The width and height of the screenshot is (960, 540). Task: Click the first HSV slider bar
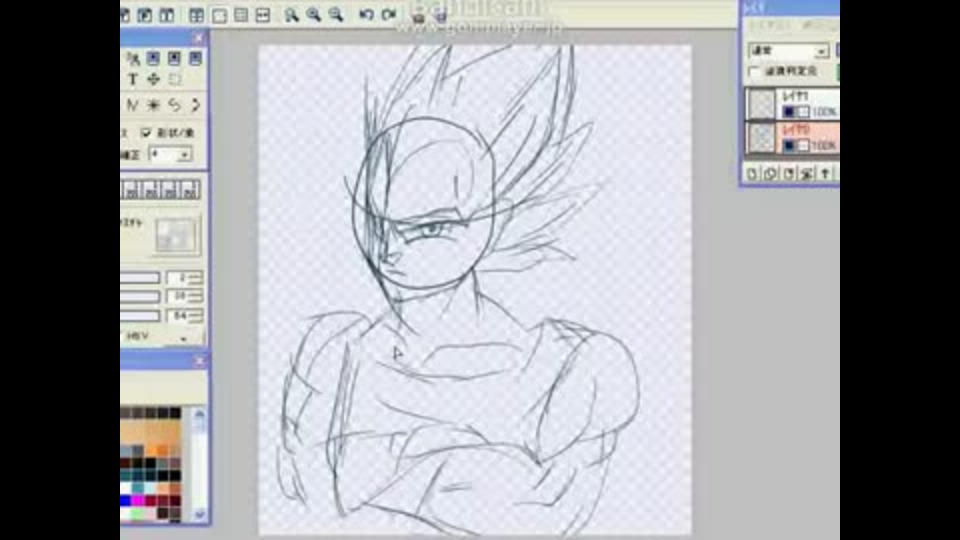pos(140,279)
